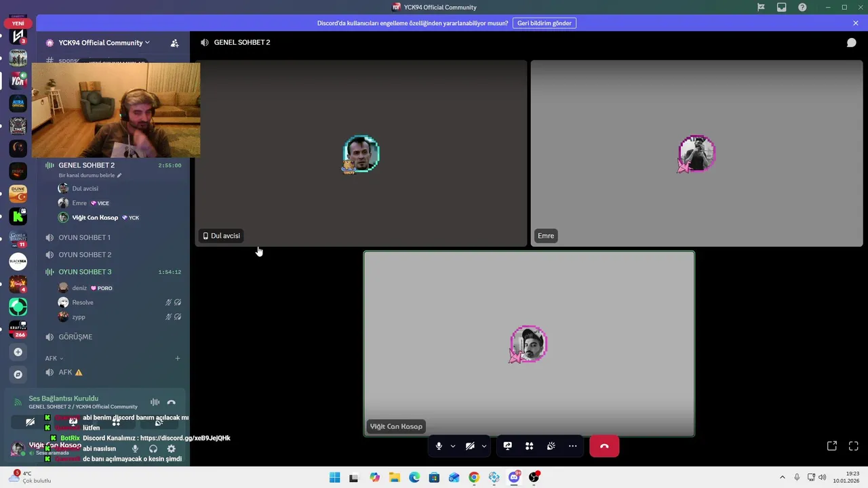Join GÖRÜŞME voice channel
Viewport: 868px width, 488px height.
[75, 337]
